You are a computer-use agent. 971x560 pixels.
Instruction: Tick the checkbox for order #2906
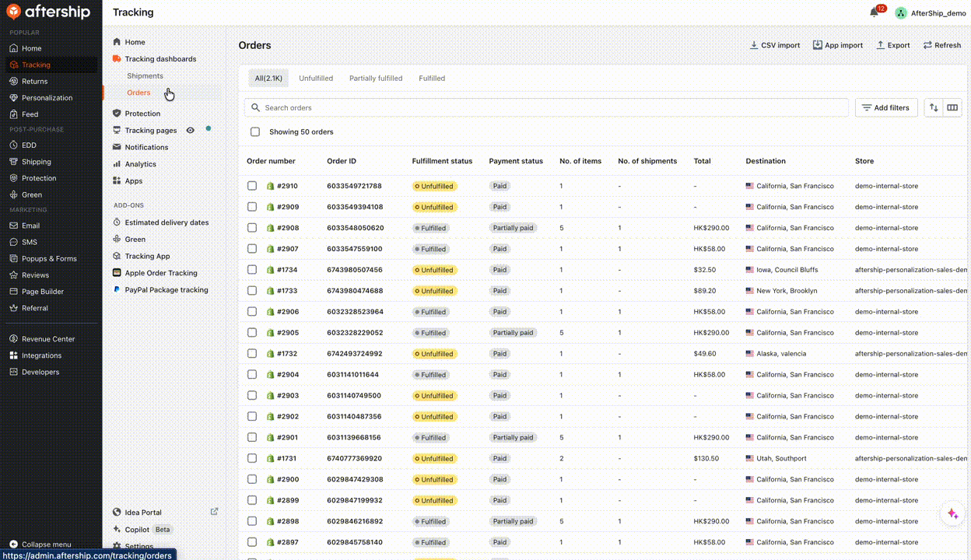click(252, 312)
